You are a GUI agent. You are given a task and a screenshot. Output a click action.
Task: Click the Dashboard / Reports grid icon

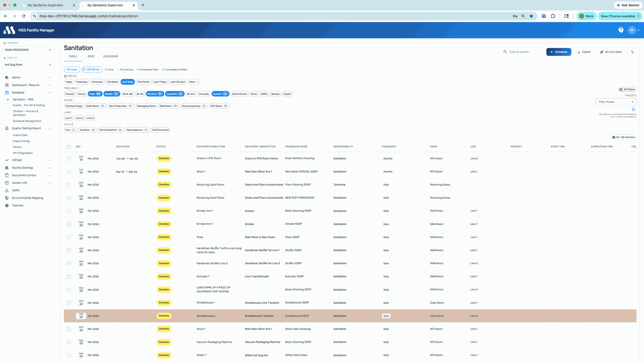tap(7, 85)
